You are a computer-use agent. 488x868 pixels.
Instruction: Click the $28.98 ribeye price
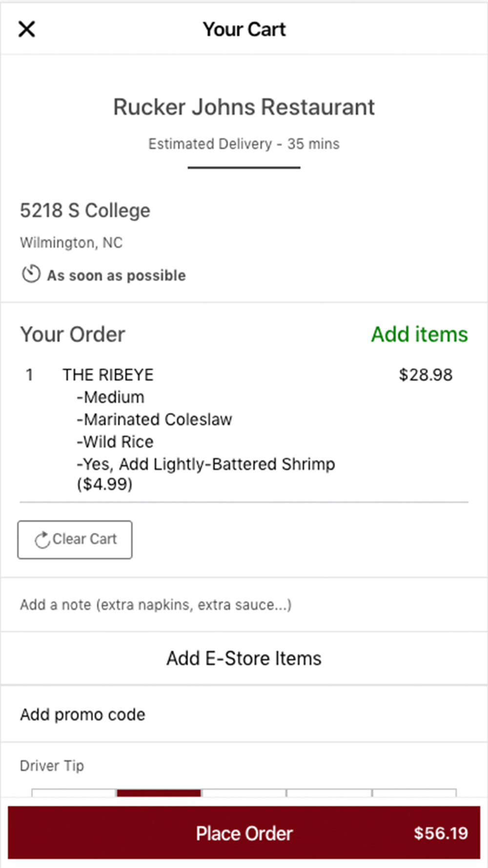426,375
